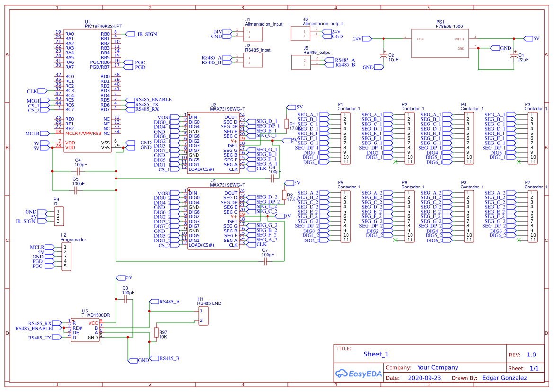
Task: Select the RS485 END header H1
Action: 203,315
